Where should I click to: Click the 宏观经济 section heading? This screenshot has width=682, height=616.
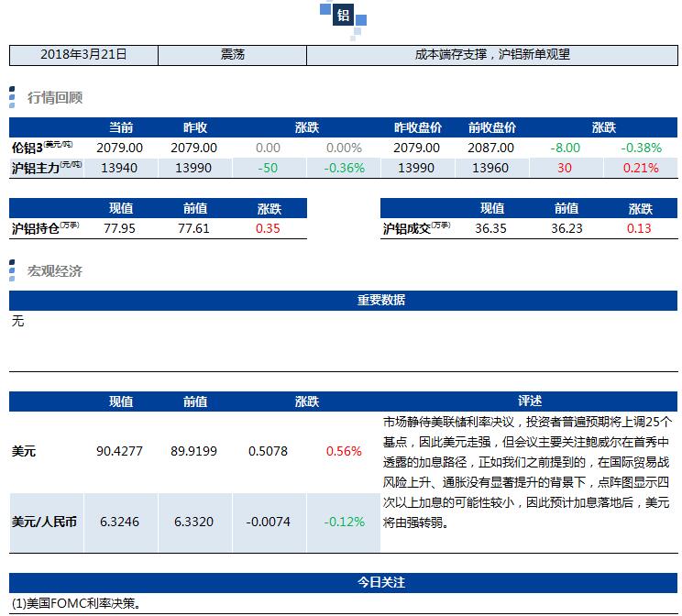(55, 271)
